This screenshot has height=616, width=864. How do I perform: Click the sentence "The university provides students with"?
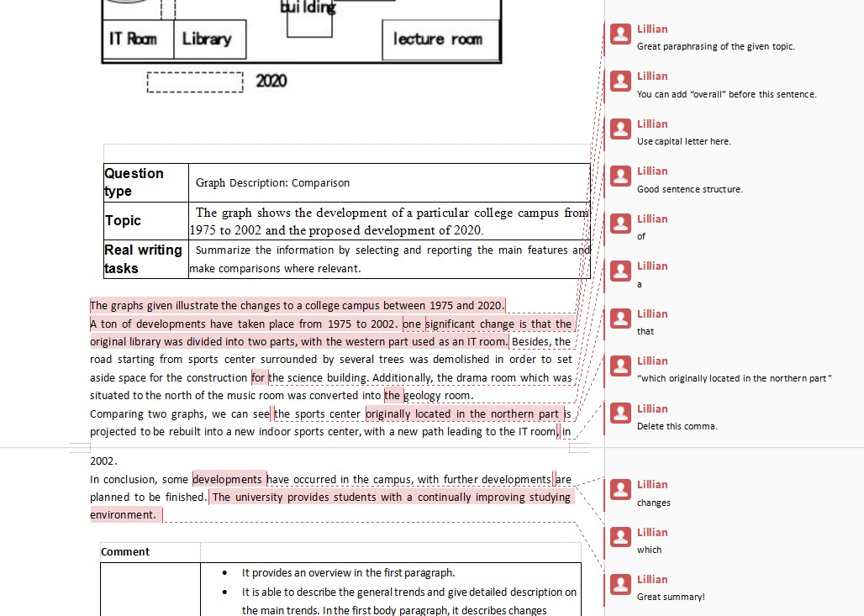[331, 506]
